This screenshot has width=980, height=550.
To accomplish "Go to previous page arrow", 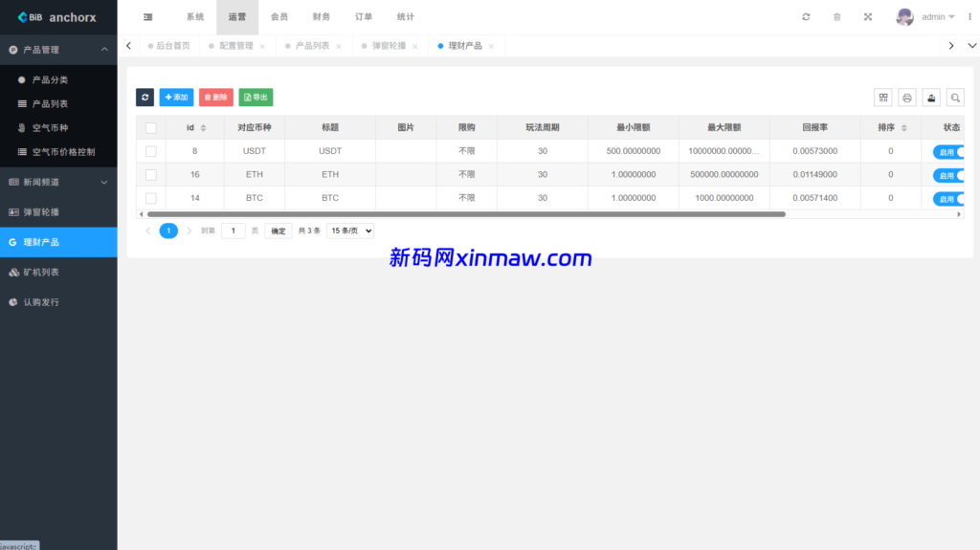I will pyautogui.click(x=148, y=231).
